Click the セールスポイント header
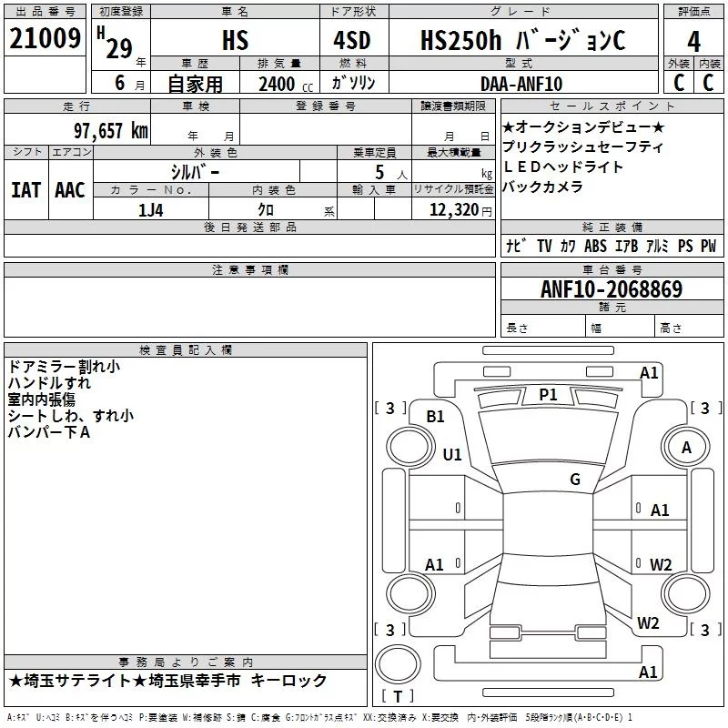The image size is (728, 728). click(612, 106)
